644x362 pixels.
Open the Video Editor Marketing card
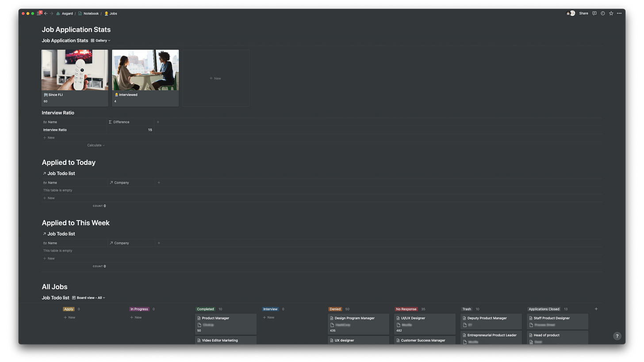point(226,340)
